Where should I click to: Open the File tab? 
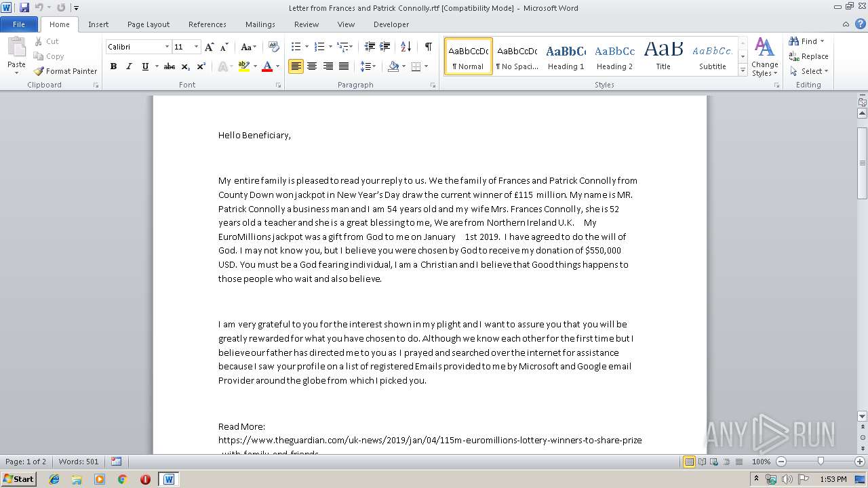pos(19,24)
